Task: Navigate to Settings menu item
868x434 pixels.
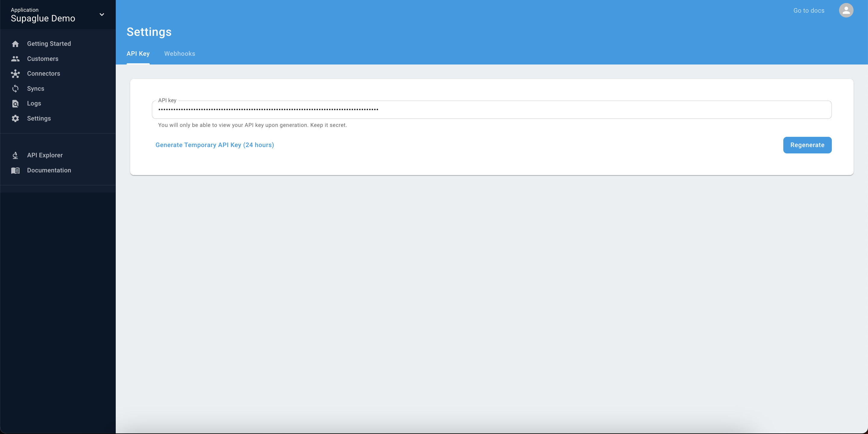Action: click(x=39, y=118)
